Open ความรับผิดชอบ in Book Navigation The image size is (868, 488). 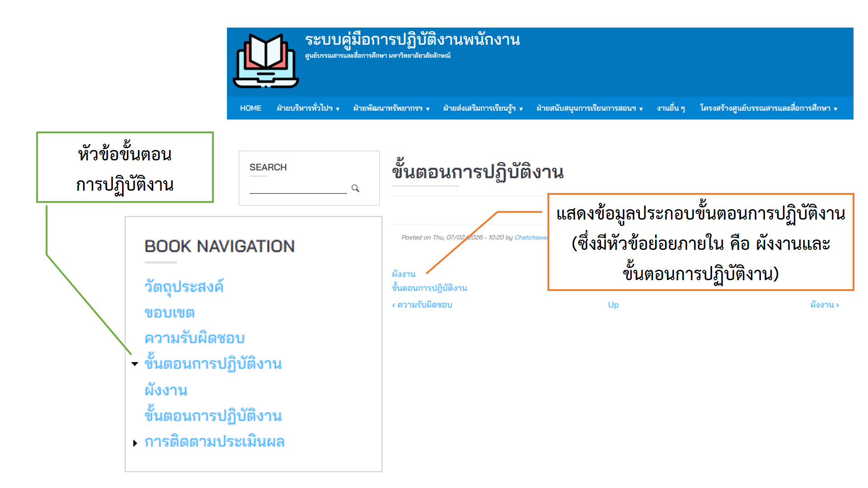tap(194, 338)
